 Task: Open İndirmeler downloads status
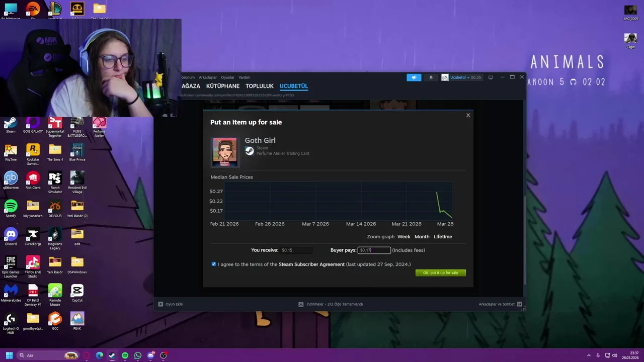click(x=331, y=304)
